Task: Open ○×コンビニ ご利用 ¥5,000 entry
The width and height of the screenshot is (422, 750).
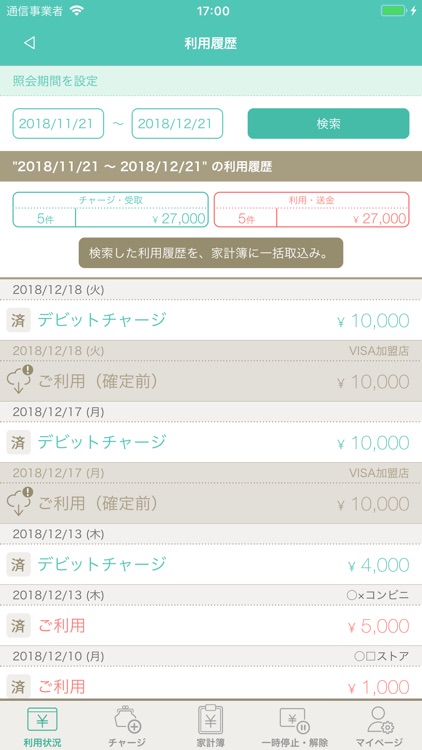Action: (211, 625)
